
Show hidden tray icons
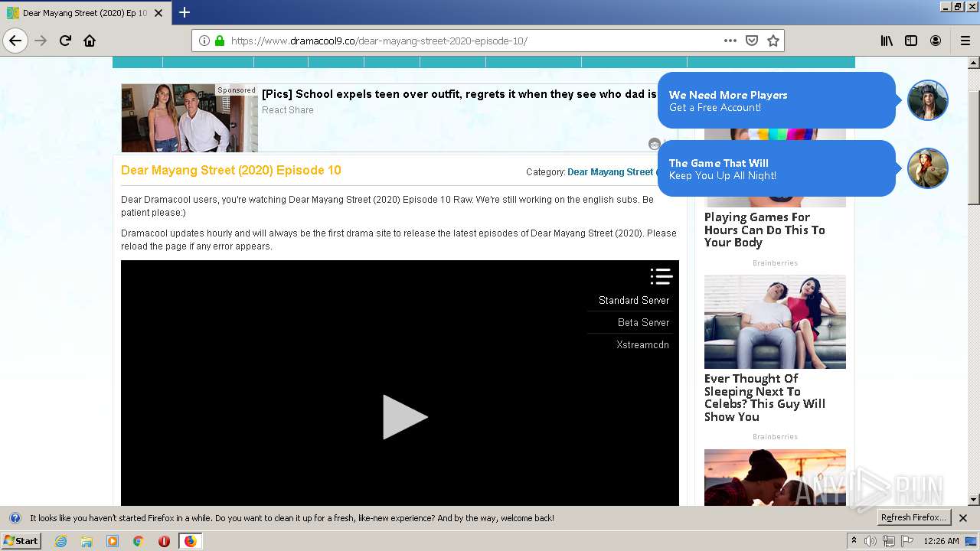pos(854,541)
